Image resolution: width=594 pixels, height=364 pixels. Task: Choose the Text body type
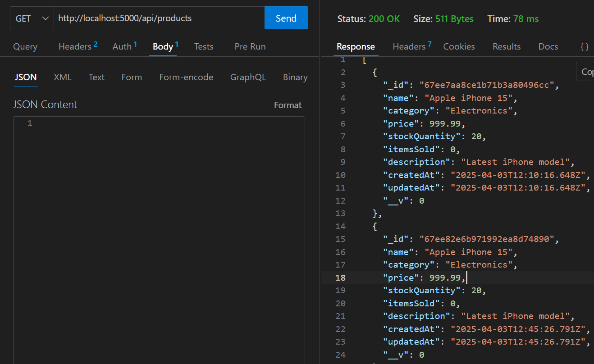point(96,77)
